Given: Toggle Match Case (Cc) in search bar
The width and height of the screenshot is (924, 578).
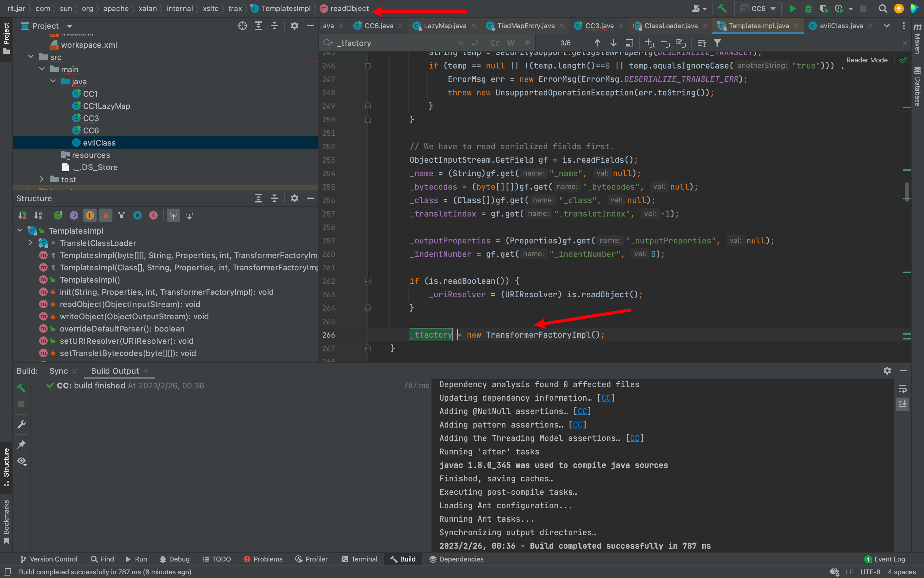Looking at the screenshot, I should pos(495,43).
